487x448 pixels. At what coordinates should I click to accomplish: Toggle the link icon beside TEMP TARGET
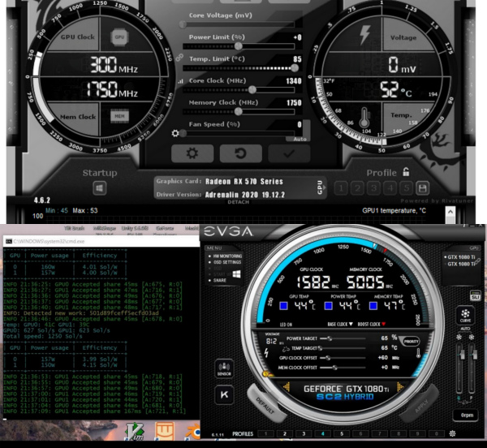click(286, 349)
